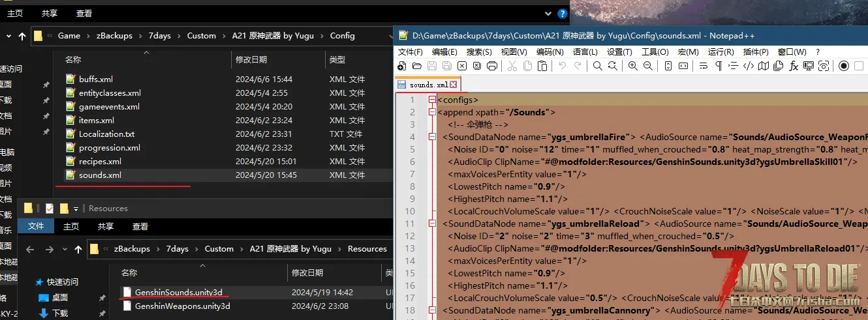
Task: Expand the Resources quick access toolbar dropdown
Action: point(76,209)
